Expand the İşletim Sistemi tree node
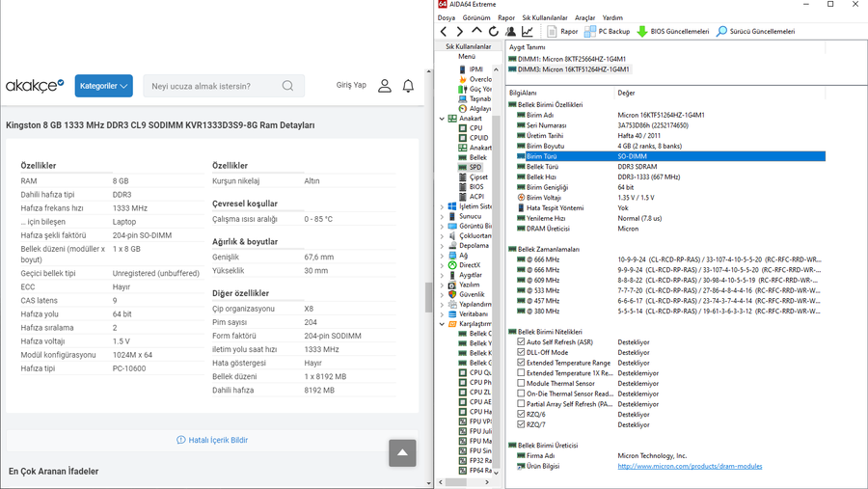Screen dimensions: 868x489 click(x=442, y=206)
